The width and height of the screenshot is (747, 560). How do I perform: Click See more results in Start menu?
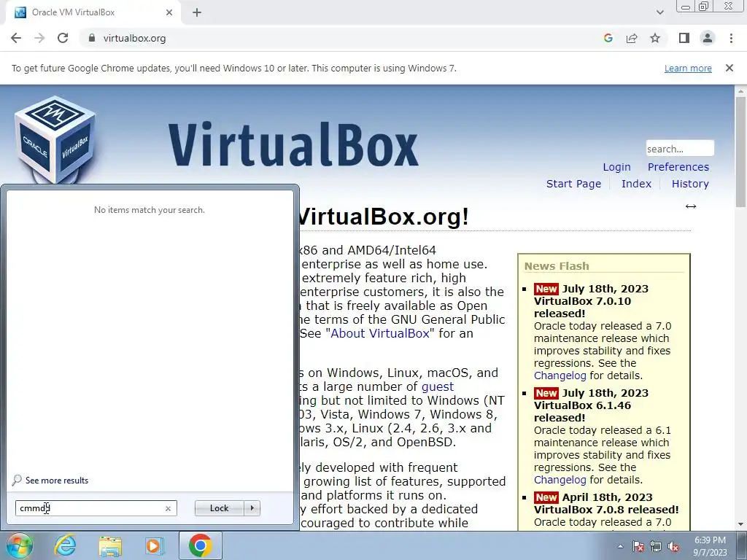(x=57, y=481)
